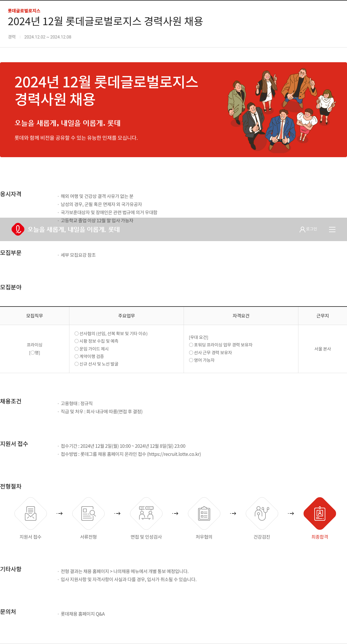This screenshot has height=644, width=347.
Task: Click the 프라이싱 job cell
Action: pyautogui.click(x=35, y=349)
